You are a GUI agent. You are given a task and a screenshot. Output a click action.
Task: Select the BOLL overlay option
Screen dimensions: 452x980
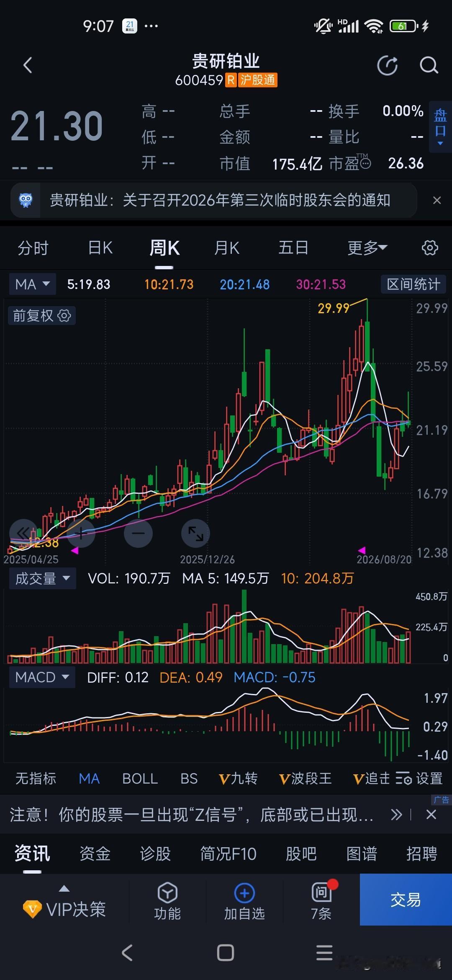click(140, 779)
